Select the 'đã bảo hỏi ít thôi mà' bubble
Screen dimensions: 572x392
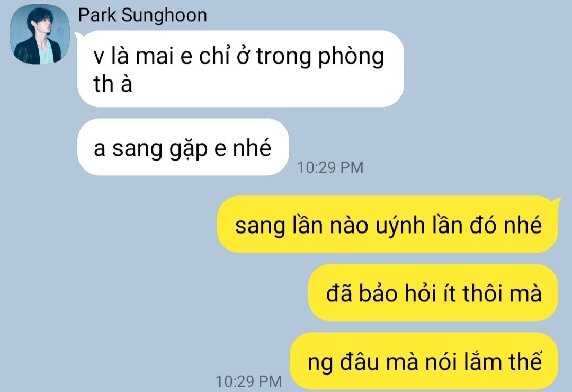pos(433,293)
